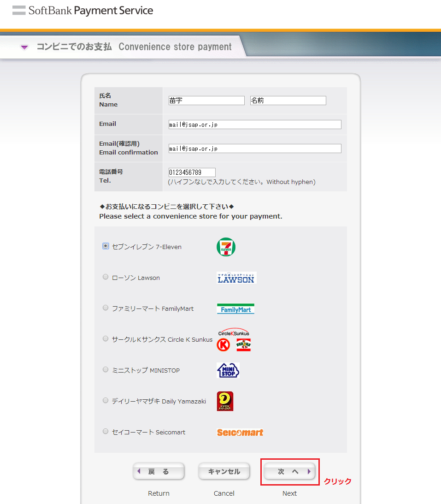Choose the Daily Yamazaki radio option
Image resolution: width=441 pixels, height=504 pixels.
click(x=106, y=400)
